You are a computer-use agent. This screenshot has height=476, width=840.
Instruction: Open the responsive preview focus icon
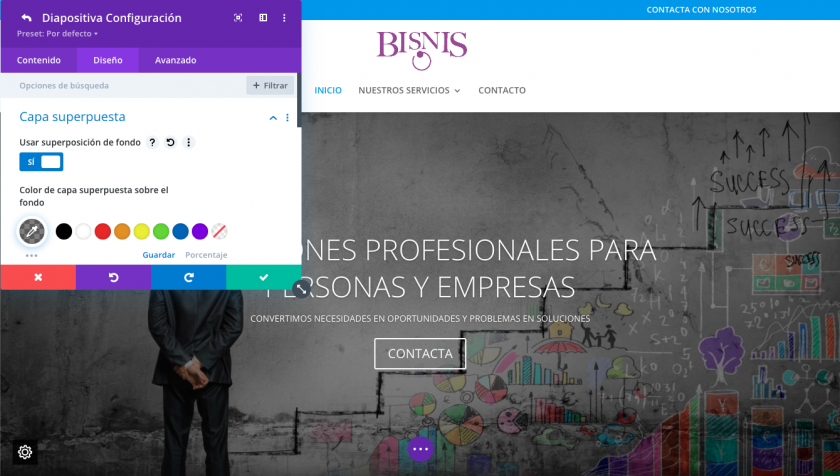coord(238,18)
